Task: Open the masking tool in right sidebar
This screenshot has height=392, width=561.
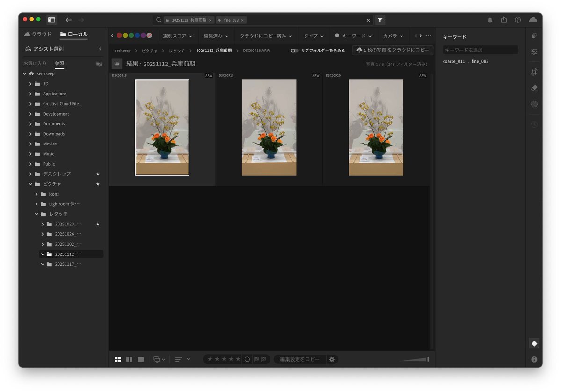Action: (534, 104)
